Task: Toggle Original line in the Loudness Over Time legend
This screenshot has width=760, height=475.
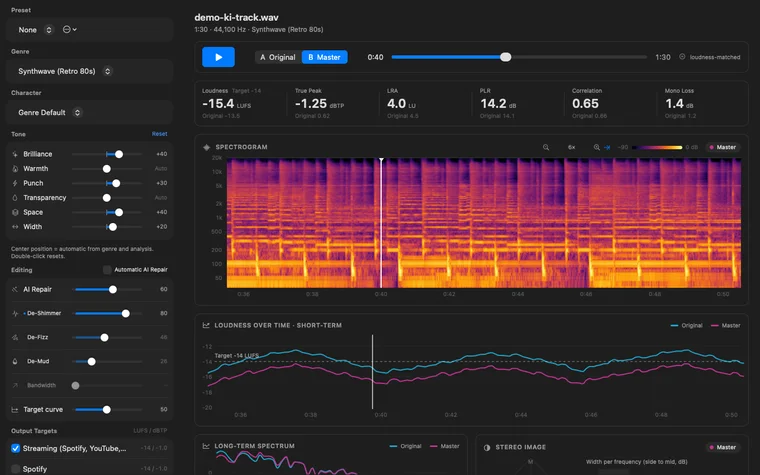Action: pyautogui.click(x=686, y=326)
